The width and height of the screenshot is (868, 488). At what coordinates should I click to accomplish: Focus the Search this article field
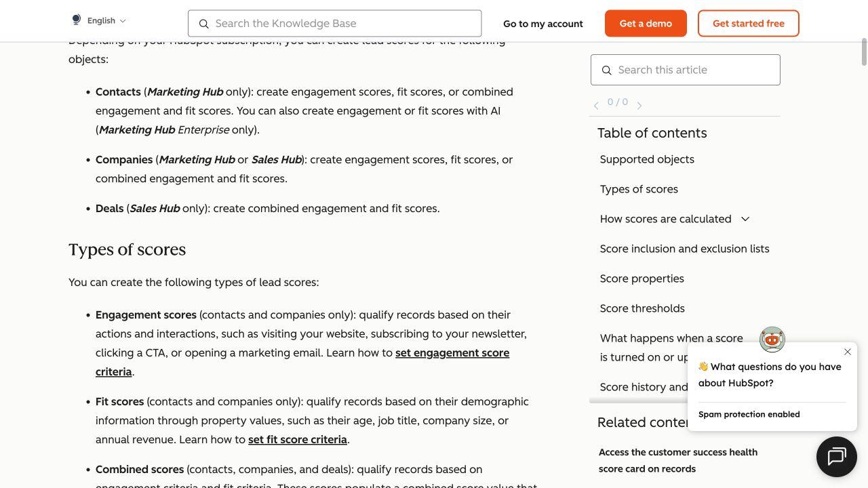pyautogui.click(x=686, y=70)
